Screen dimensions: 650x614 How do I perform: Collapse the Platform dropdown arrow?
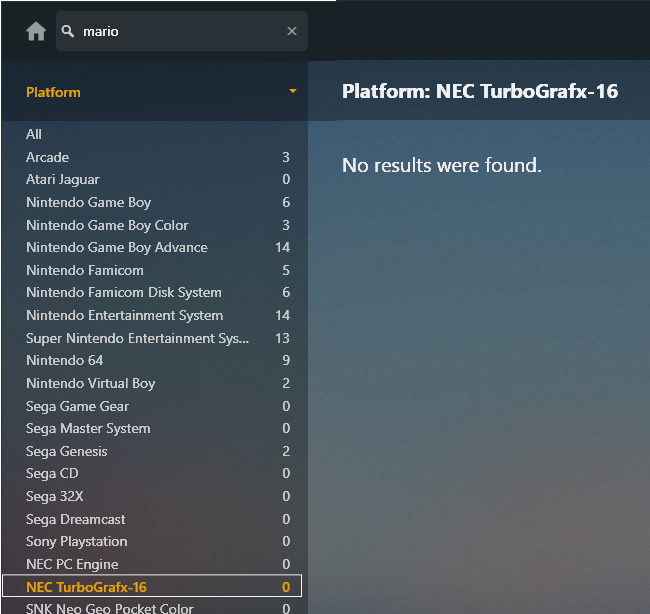293,91
